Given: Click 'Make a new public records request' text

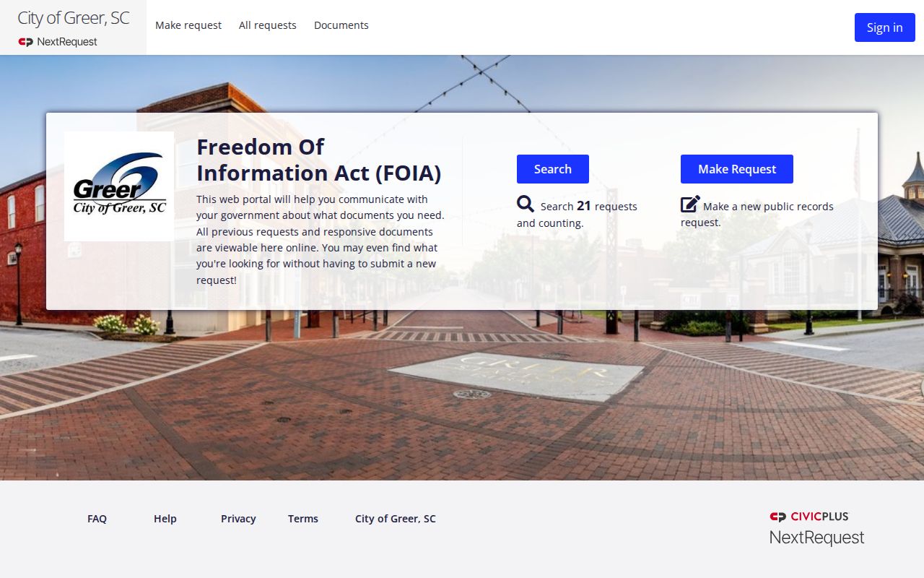Looking at the screenshot, I should [757, 215].
